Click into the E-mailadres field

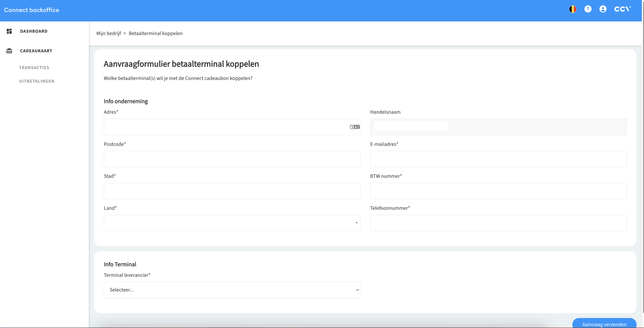[x=498, y=159]
